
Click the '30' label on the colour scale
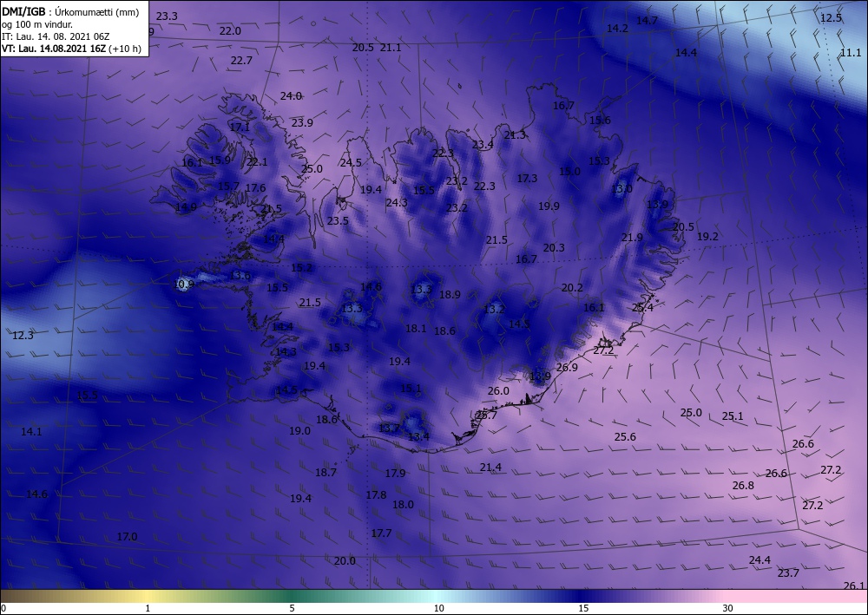(x=728, y=608)
